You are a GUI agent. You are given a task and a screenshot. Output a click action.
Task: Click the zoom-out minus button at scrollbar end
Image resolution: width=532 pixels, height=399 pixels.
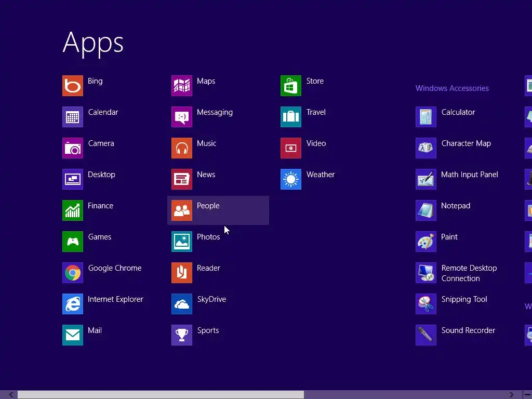[x=527, y=395]
